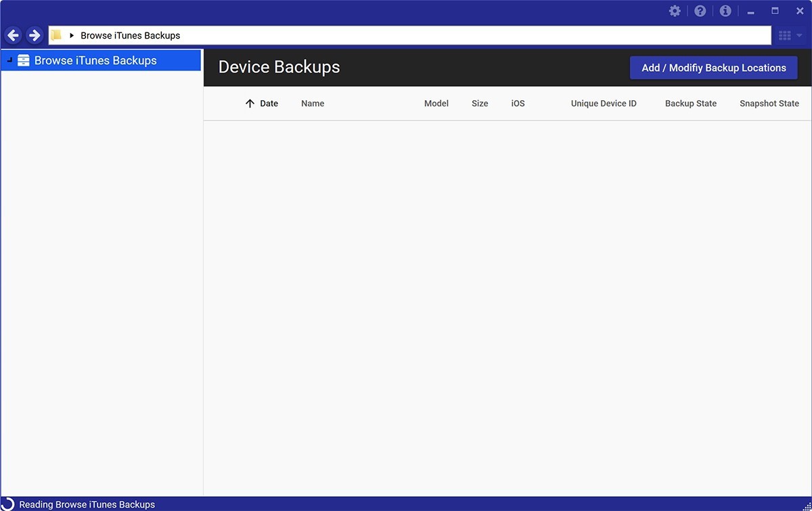The image size is (812, 511).
Task: Click the loading spinner in the status bar
Action: [7, 504]
